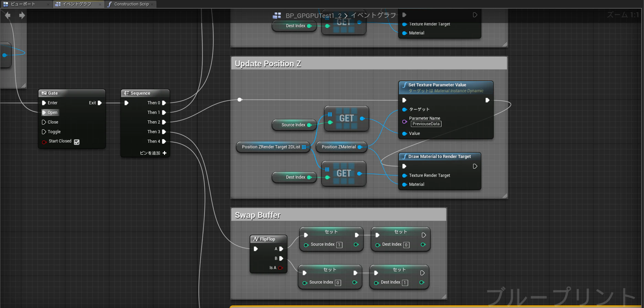Click the Update Position Z comment title

pyautogui.click(x=268, y=64)
